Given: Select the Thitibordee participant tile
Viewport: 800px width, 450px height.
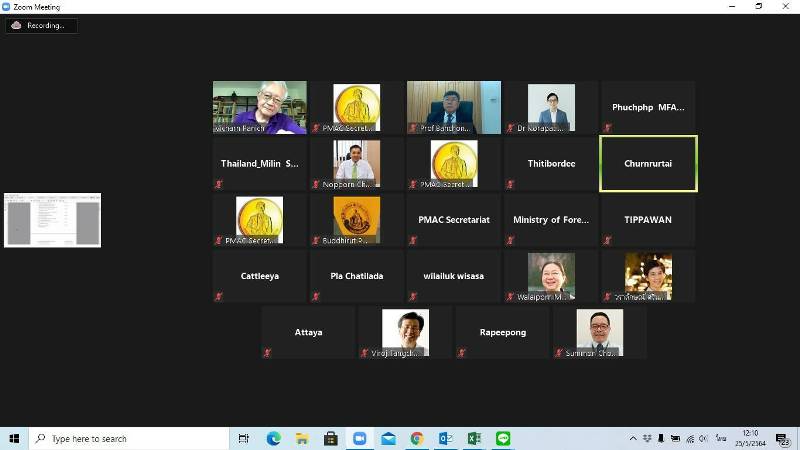Looking at the screenshot, I should point(551,164).
